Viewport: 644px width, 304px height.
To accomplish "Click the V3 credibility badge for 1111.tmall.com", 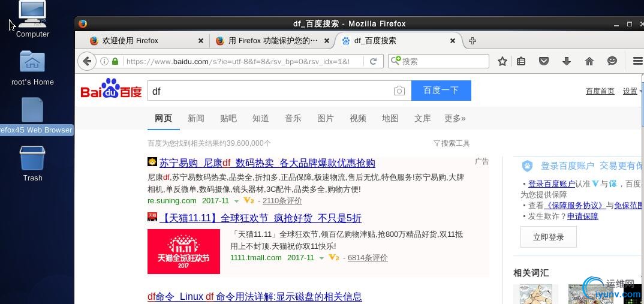I will (334, 258).
